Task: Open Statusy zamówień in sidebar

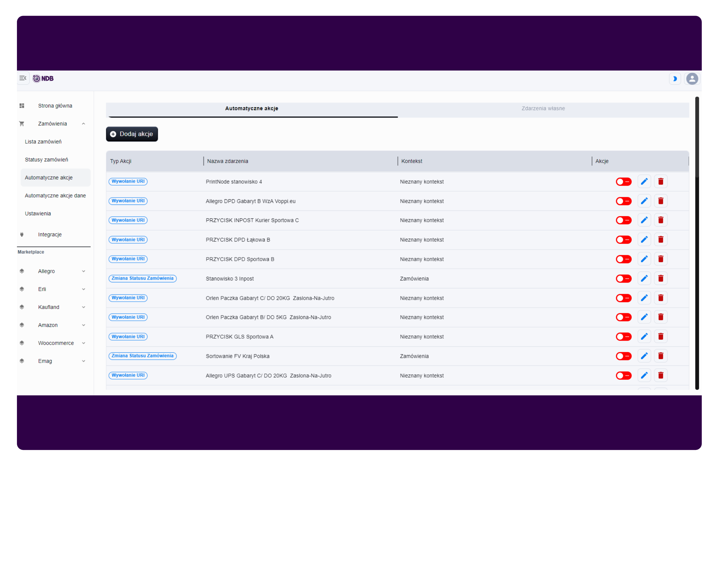Action: (x=47, y=160)
